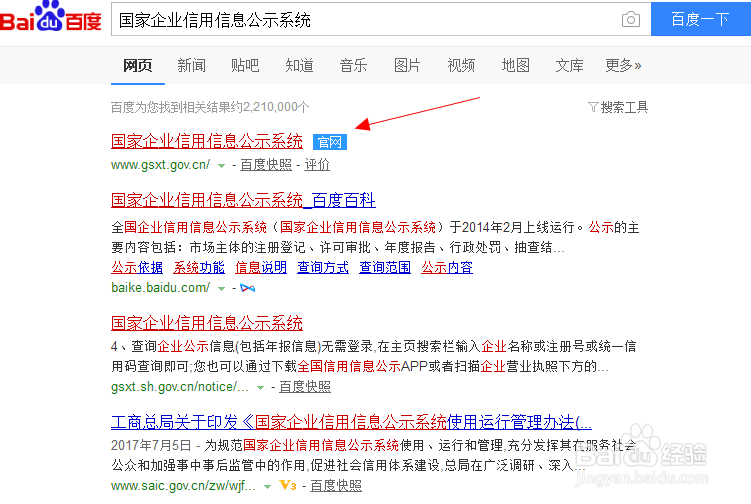The height and width of the screenshot is (504, 751).
Task: Open the 信息说明 sublink
Action: [261, 267]
